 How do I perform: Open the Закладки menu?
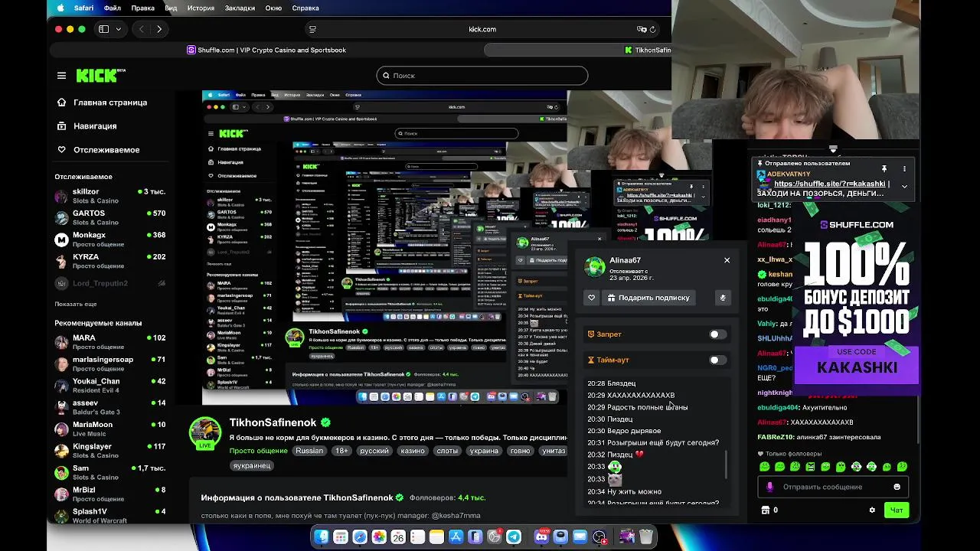click(240, 8)
